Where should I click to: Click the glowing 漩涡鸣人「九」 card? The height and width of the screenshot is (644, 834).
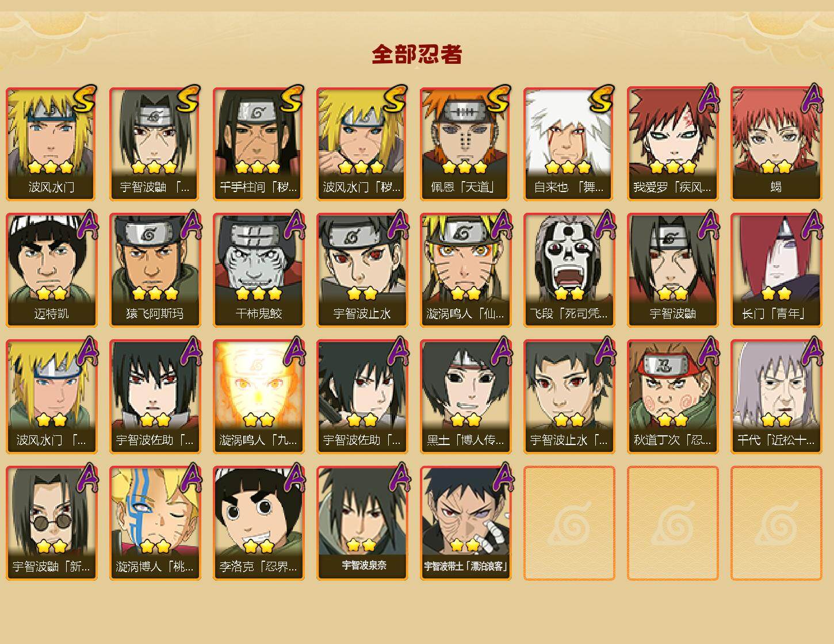259,396
